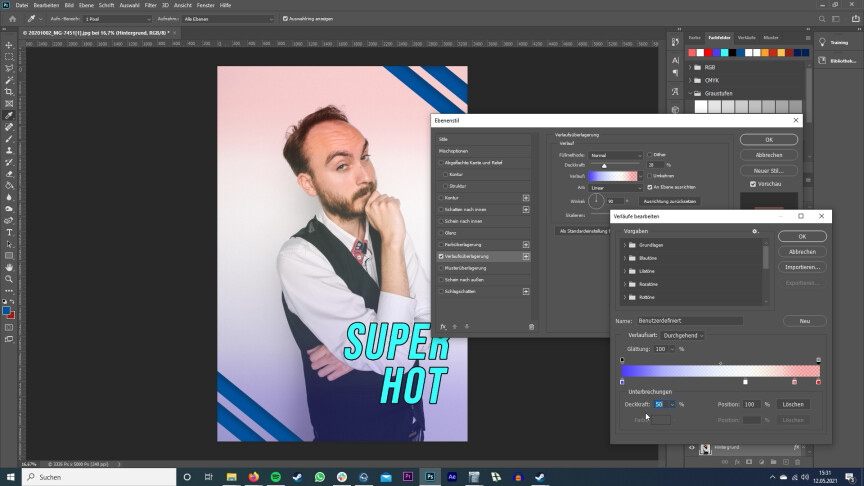
Task: Click the Neuer Stil button
Action: (x=769, y=170)
